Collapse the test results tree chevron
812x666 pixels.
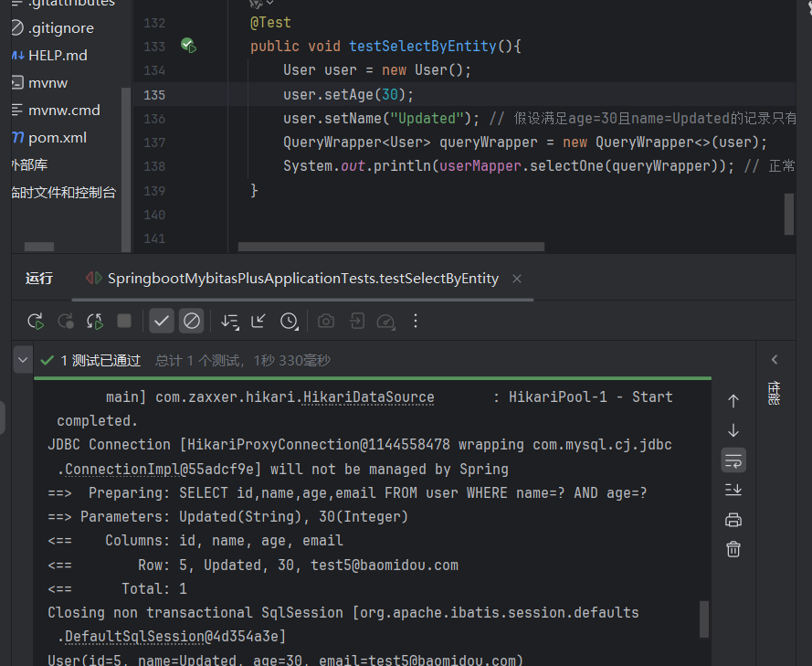click(x=23, y=359)
